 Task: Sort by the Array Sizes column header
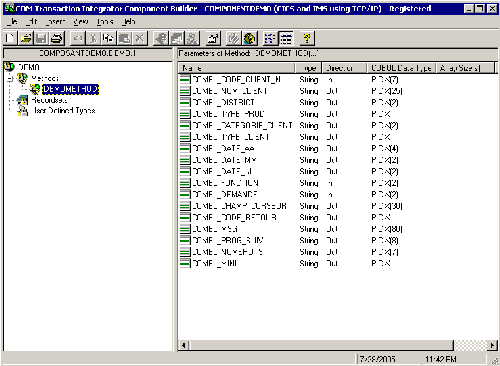pos(465,68)
